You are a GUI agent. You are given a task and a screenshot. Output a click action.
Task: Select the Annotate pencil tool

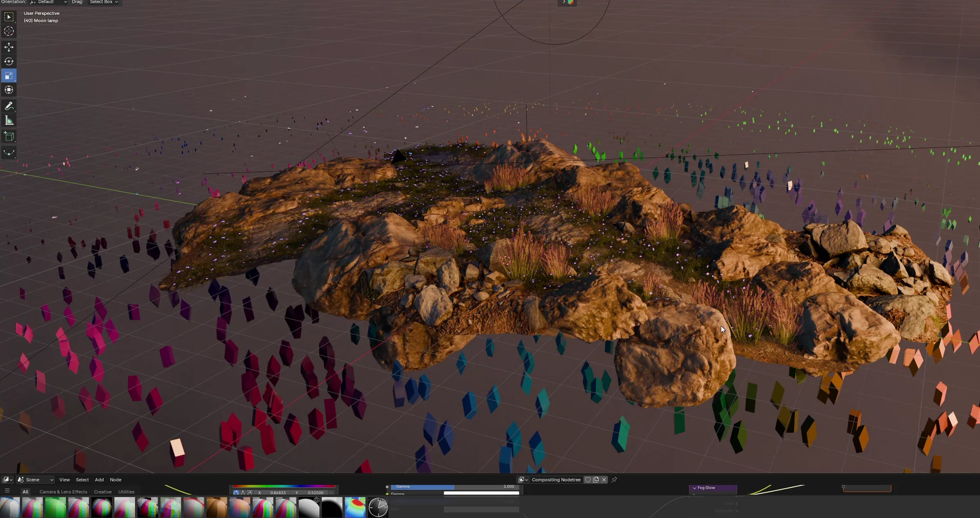(9, 106)
